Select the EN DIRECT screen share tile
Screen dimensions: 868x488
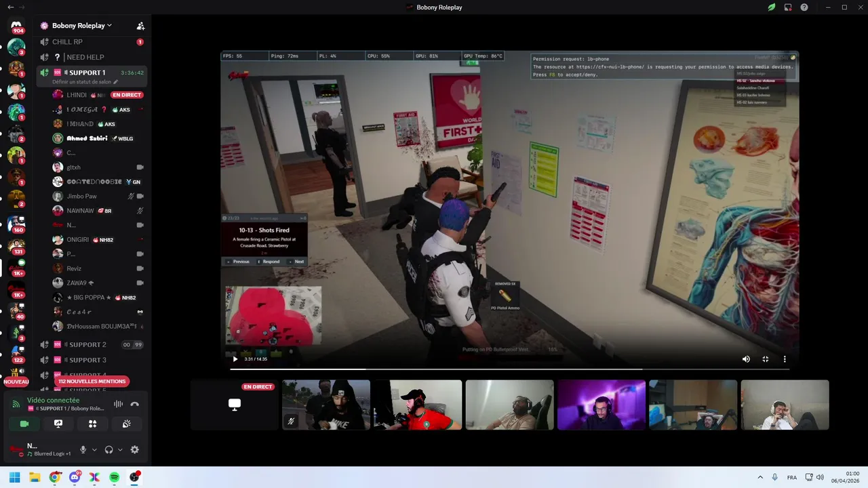[x=235, y=405]
